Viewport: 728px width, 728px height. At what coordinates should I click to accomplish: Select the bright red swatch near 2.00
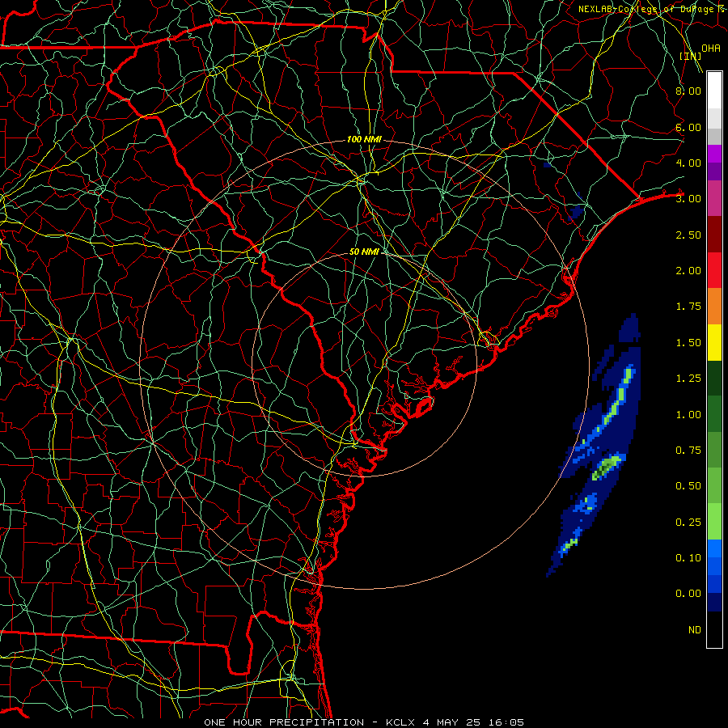(x=714, y=270)
